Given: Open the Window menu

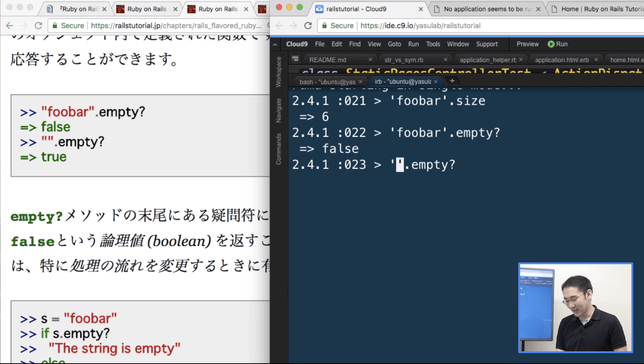Looking at the screenshot, I should coord(458,44).
